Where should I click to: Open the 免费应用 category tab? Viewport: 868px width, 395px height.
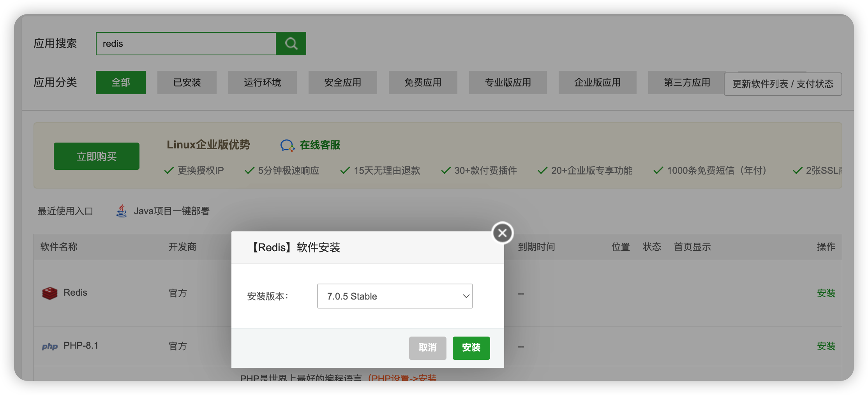(x=423, y=83)
